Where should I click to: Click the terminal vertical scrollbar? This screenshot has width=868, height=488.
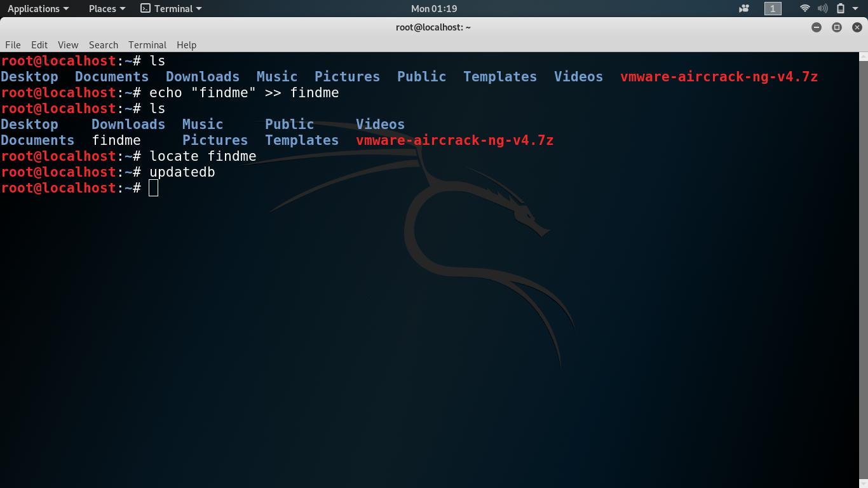tap(864, 270)
